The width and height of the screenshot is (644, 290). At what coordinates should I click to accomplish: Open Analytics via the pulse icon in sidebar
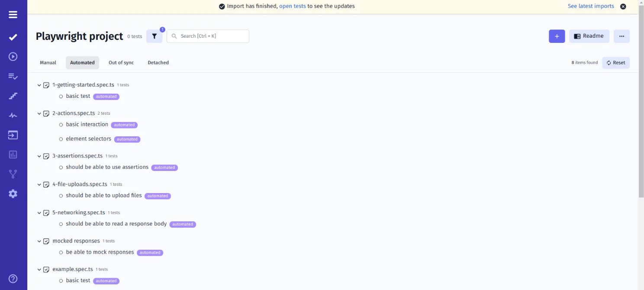point(13,115)
